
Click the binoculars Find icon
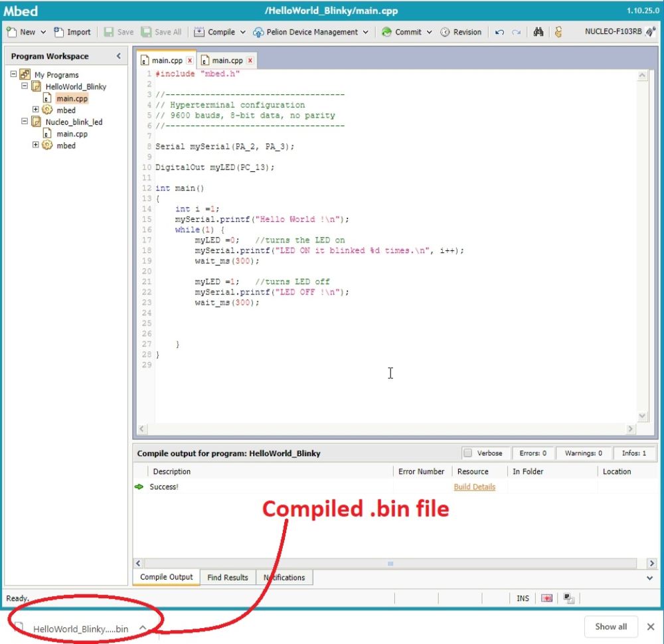[539, 32]
